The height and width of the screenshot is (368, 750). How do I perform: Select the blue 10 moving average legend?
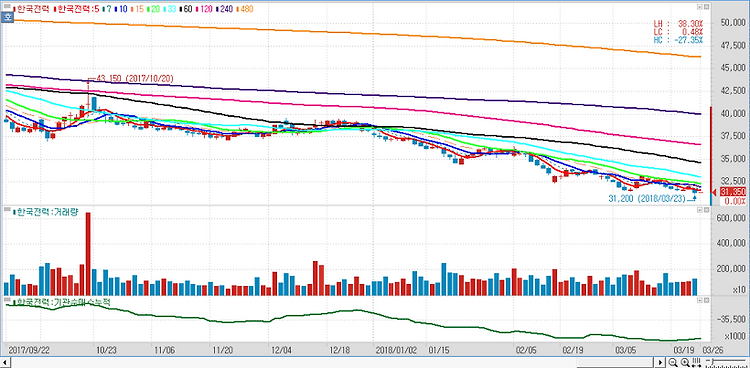[121, 9]
